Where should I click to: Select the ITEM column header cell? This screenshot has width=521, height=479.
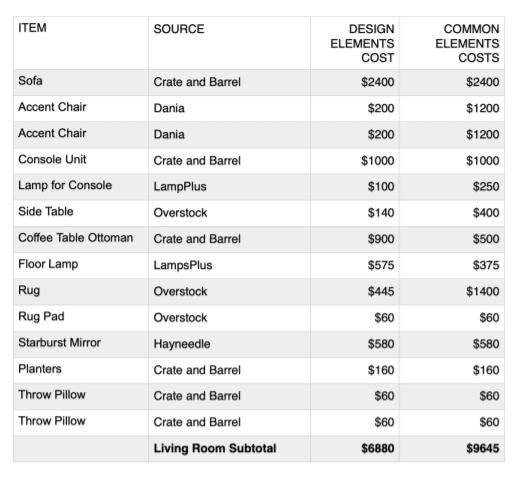click(x=81, y=43)
